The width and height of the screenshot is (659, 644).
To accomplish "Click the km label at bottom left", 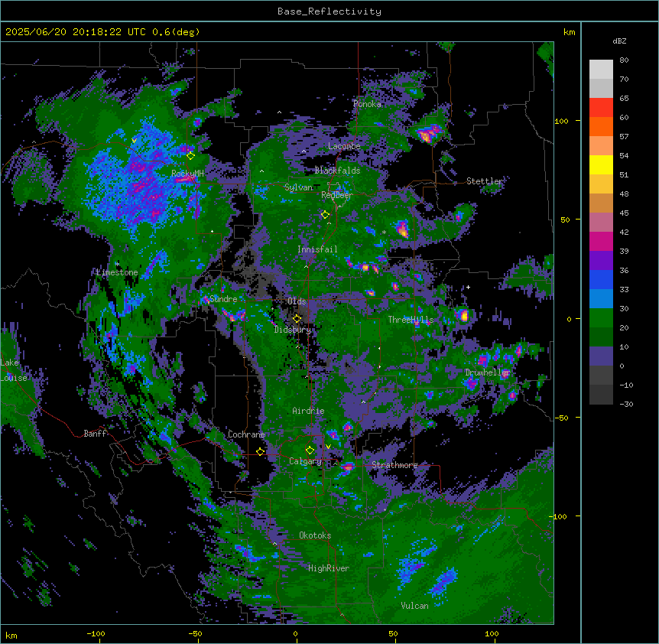I will 11,635.
